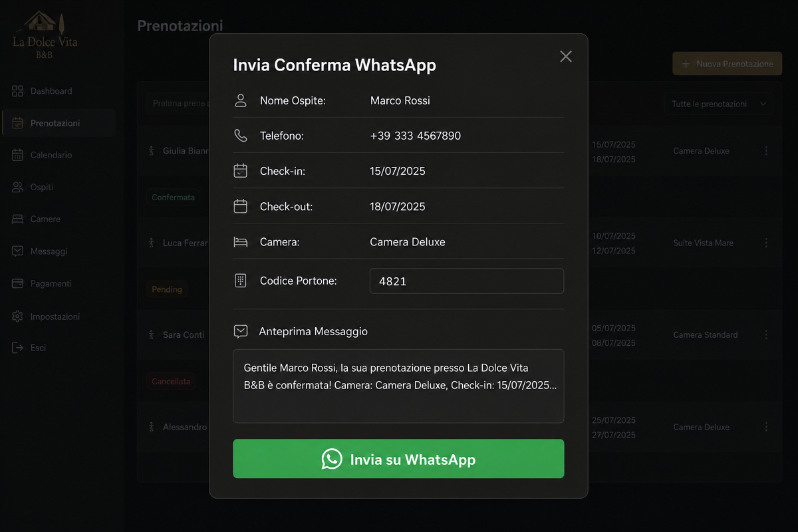Viewport: 798px width, 532px height.
Task: Click the 18/07/2025 check-out value in dialog
Action: 398,206
